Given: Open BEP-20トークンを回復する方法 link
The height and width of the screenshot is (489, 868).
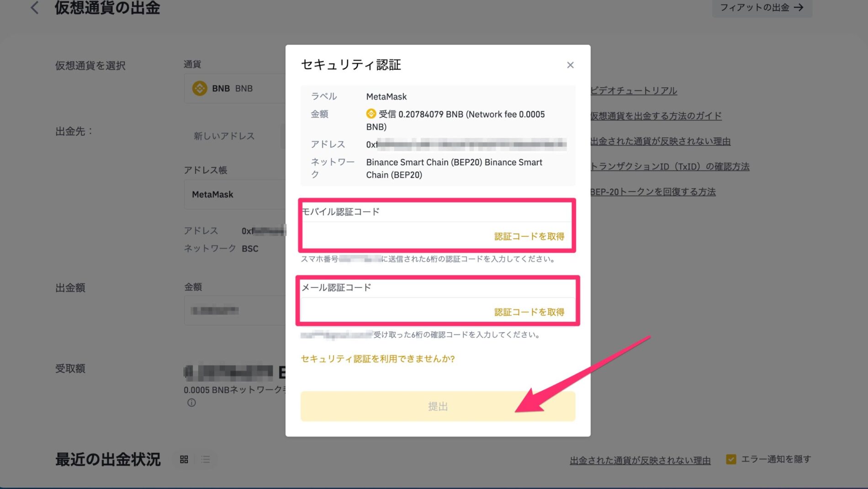Looking at the screenshot, I should (653, 192).
